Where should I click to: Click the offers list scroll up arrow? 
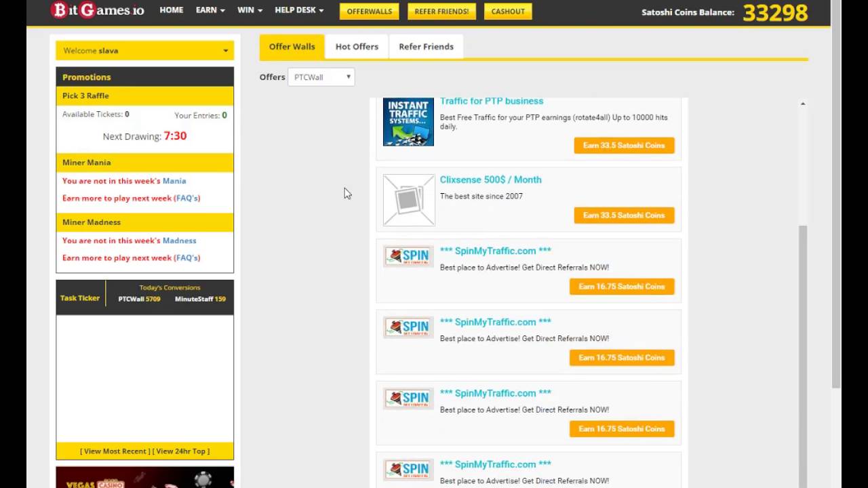[x=803, y=104]
